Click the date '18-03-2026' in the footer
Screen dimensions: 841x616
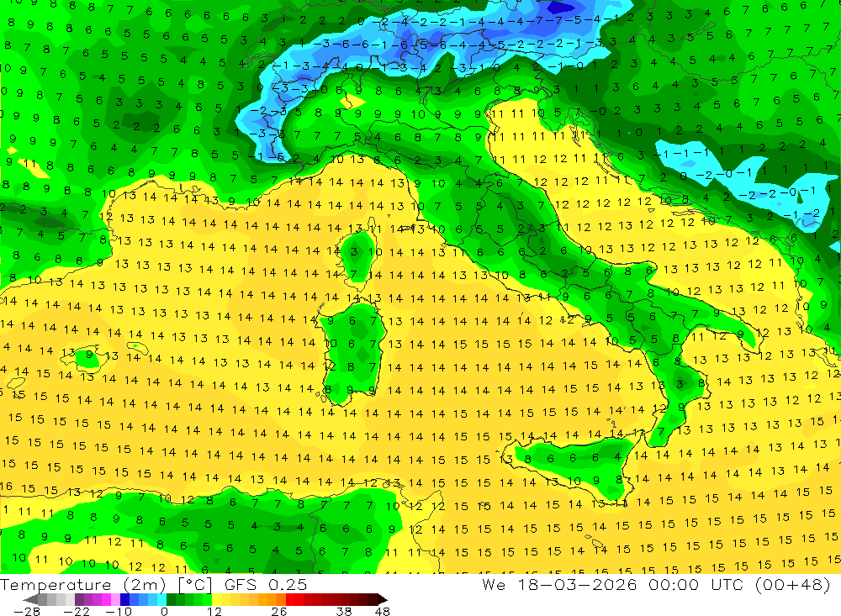(577, 584)
